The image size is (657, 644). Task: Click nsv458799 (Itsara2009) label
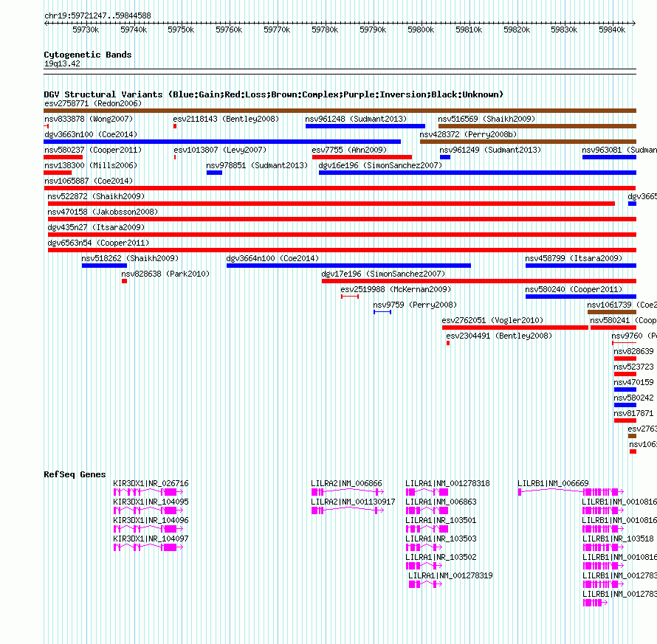pos(574,258)
